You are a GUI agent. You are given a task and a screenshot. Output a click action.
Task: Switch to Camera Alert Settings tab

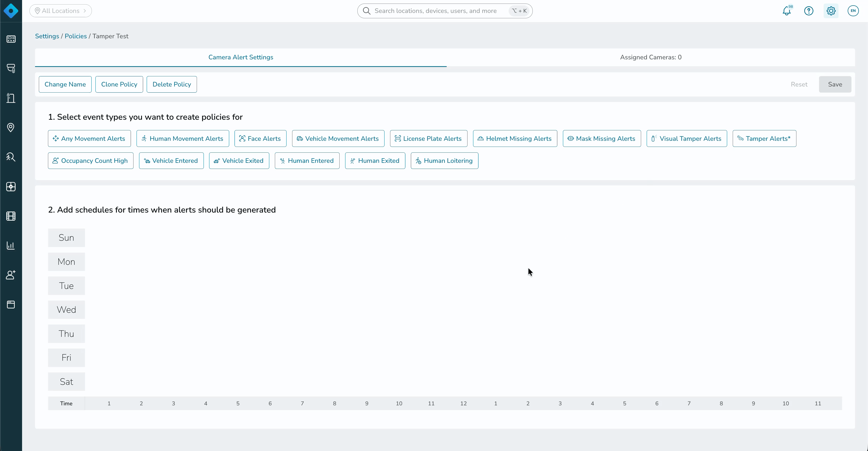(x=241, y=57)
